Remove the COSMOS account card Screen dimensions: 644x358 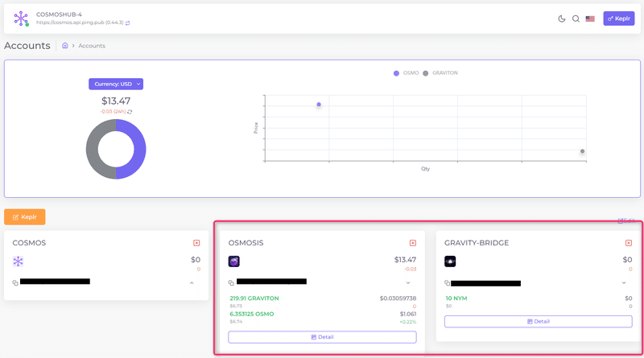tap(196, 243)
